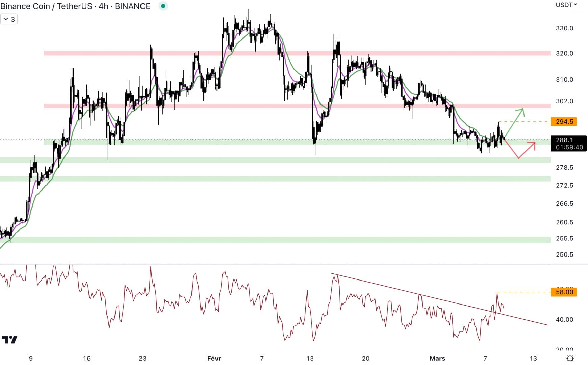Expand the drawings panel showing count 3
588x365 pixels.
click(8, 19)
